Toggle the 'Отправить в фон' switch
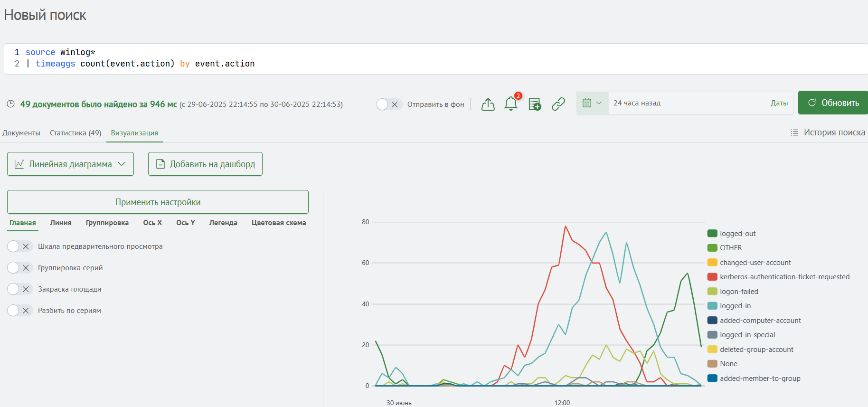Viewport: 868px width, 407px height. (389, 104)
